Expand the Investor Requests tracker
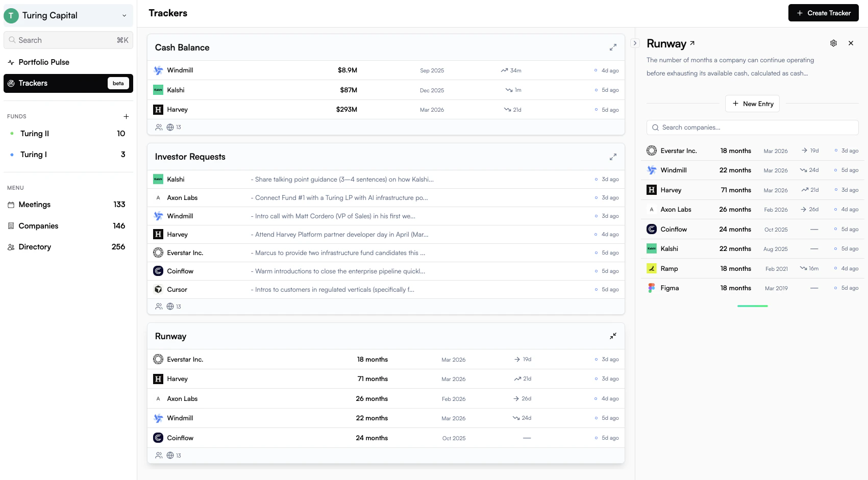 point(613,157)
